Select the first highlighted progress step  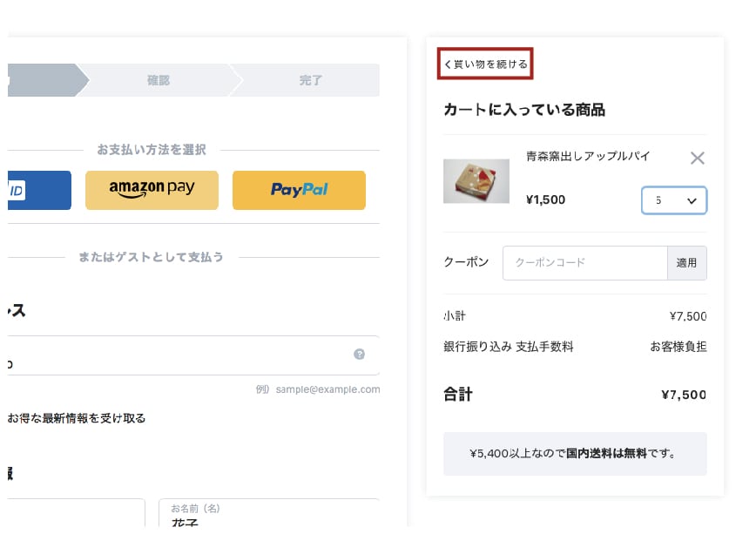coord(47,80)
